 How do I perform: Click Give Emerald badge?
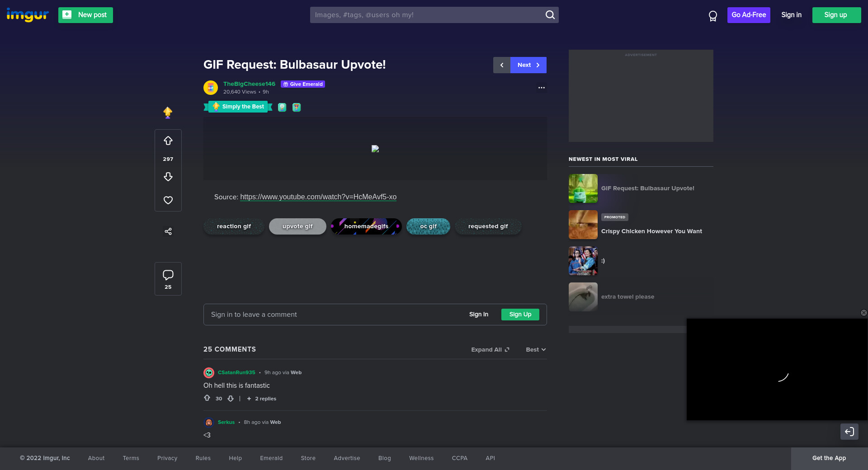point(303,84)
